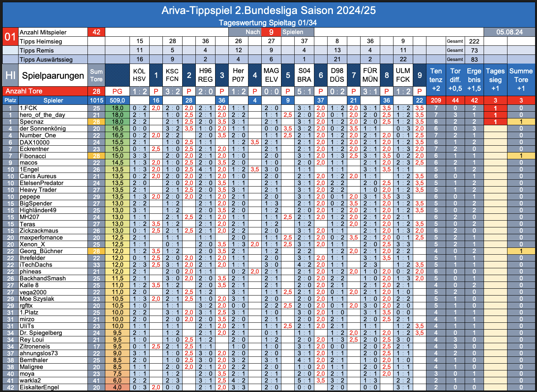
Task: Click the HI header cell
Action: click(10, 75)
